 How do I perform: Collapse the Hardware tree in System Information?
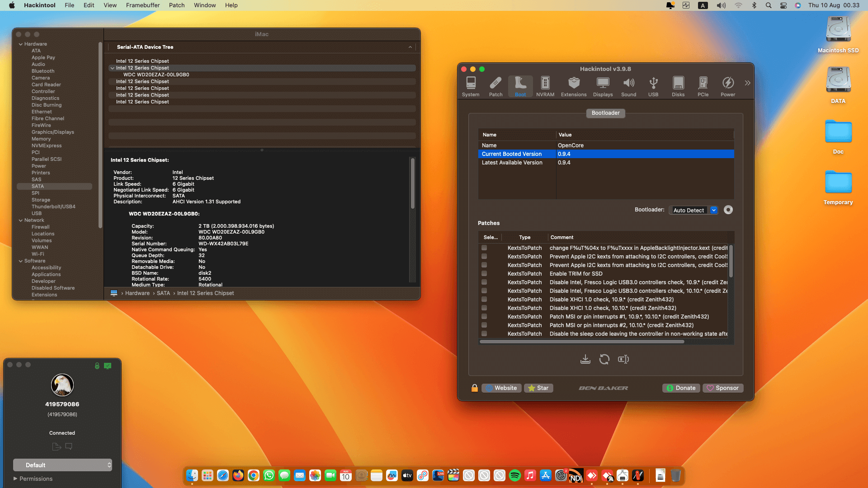coord(21,44)
